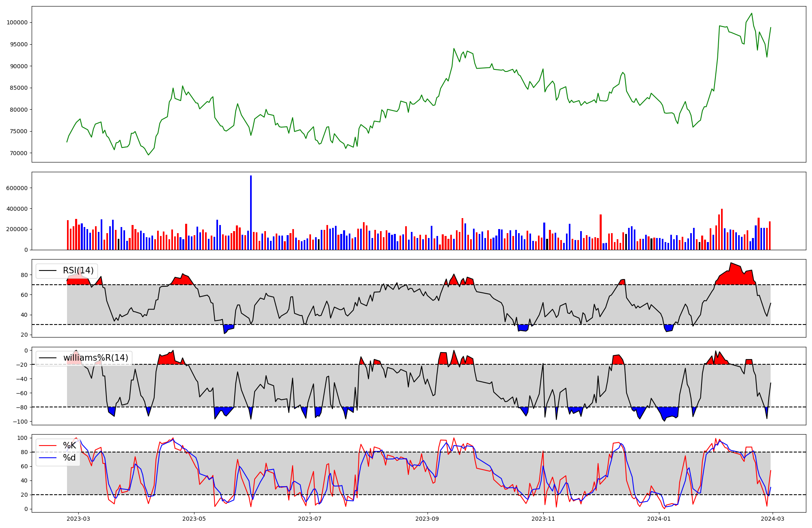Click the tallest blue volume bar
Screen dimensions: 812x528
(251, 212)
